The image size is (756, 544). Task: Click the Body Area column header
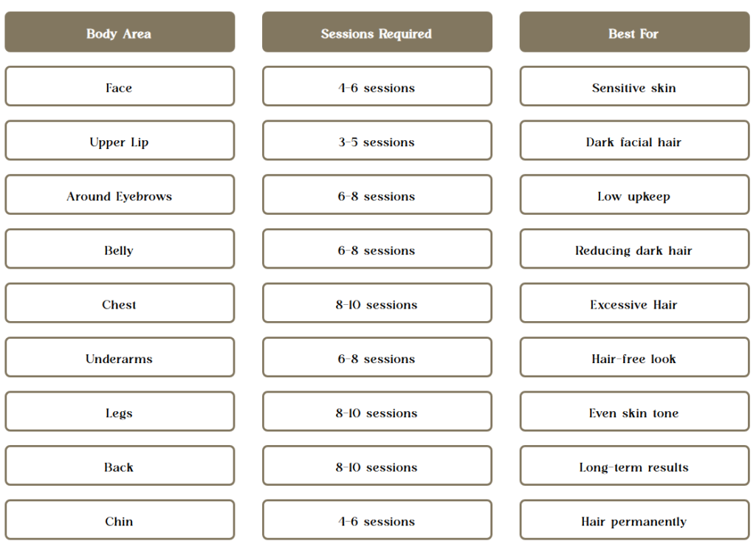119,33
